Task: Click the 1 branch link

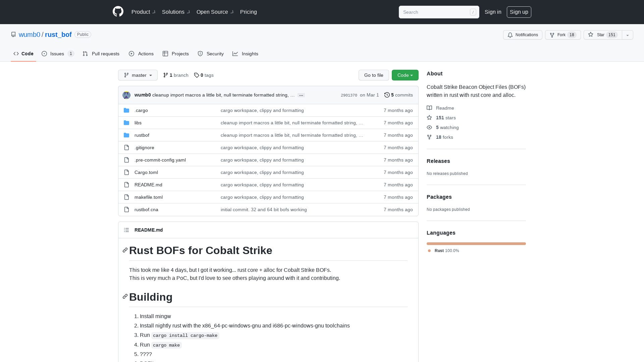Action: pos(176,75)
